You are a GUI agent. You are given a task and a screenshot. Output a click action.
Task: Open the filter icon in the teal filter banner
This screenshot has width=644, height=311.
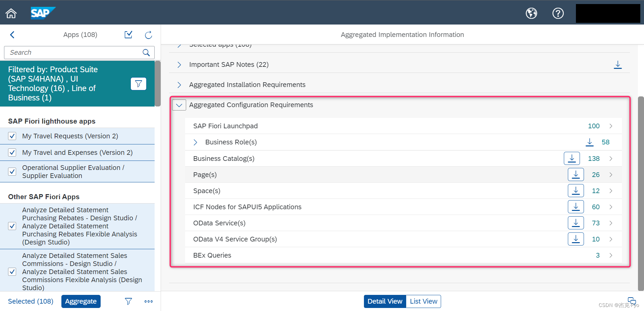coord(139,84)
